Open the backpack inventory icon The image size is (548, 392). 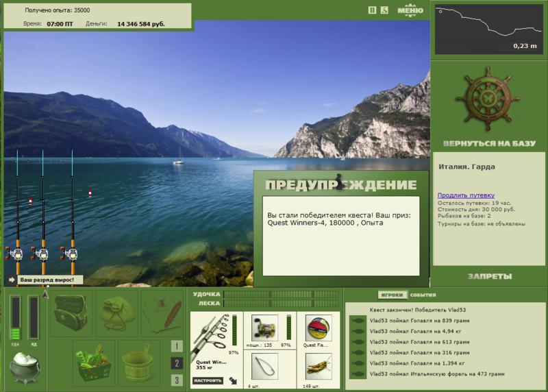click(x=71, y=313)
